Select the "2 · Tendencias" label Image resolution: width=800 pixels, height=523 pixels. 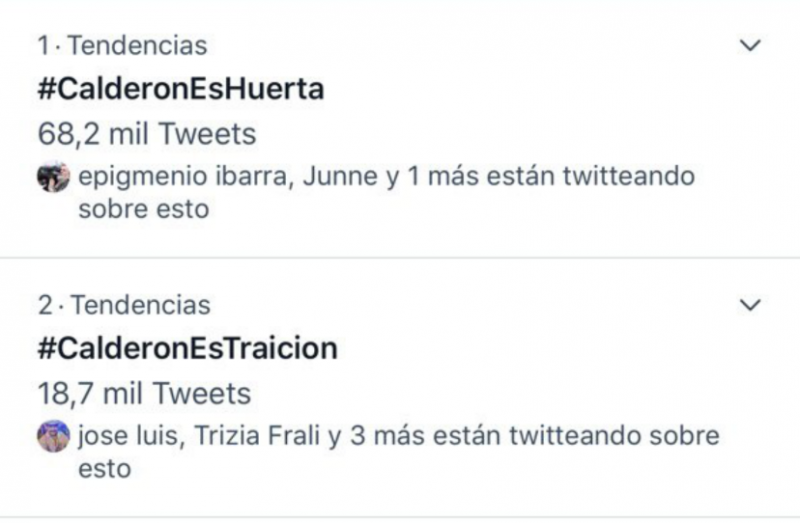[122, 305]
